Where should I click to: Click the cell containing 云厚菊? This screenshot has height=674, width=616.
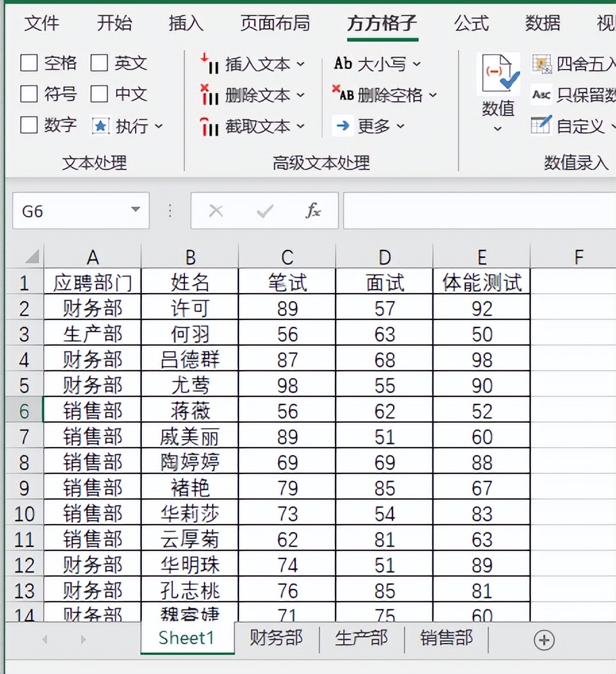[190, 539]
